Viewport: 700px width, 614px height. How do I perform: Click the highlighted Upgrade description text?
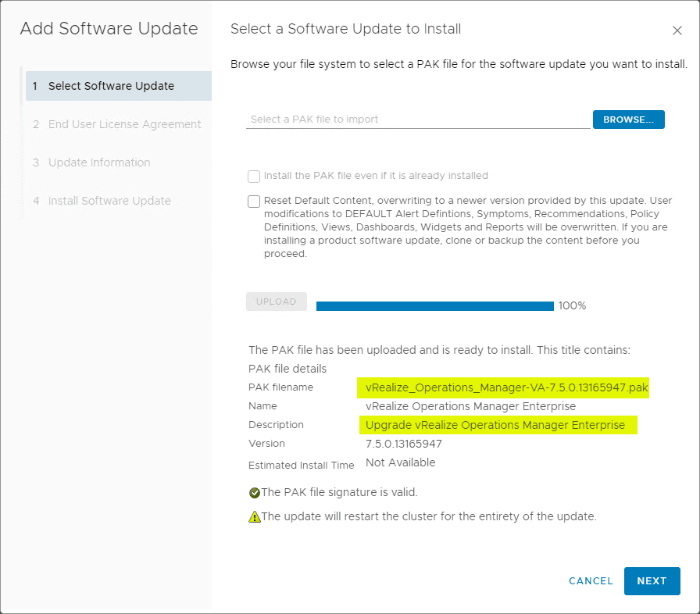(495, 425)
